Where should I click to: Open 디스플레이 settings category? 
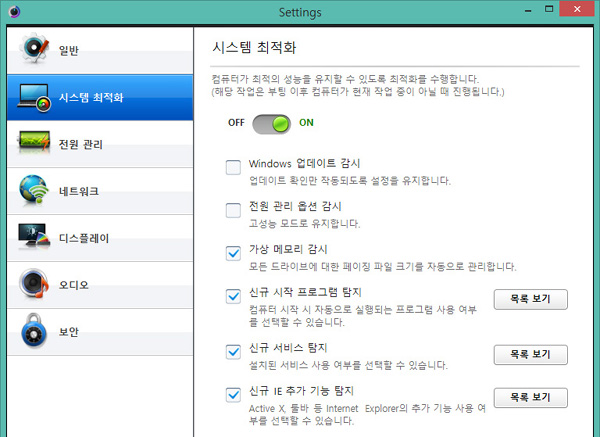100,238
